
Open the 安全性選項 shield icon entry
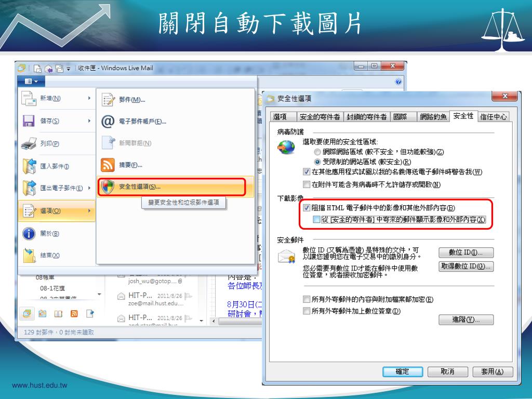coord(108,187)
